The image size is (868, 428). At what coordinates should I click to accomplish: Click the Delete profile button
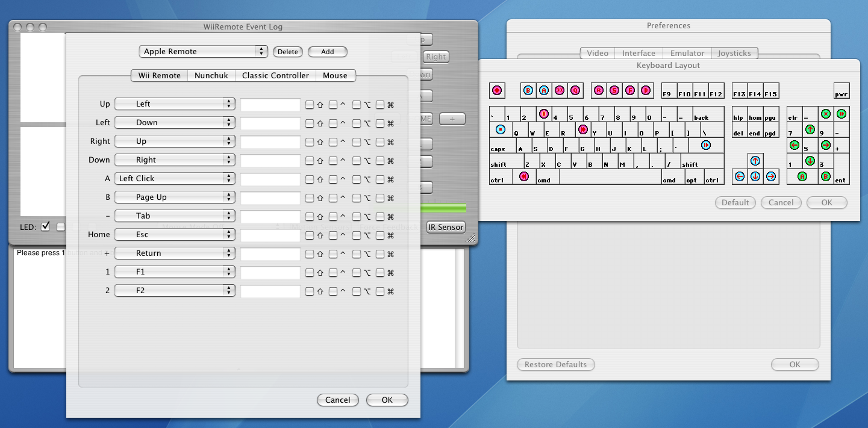coord(288,52)
